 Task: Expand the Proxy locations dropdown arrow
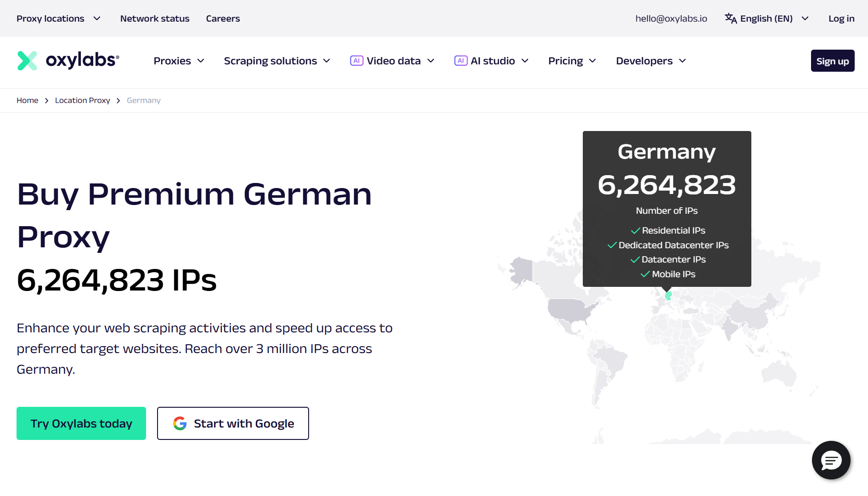click(97, 18)
